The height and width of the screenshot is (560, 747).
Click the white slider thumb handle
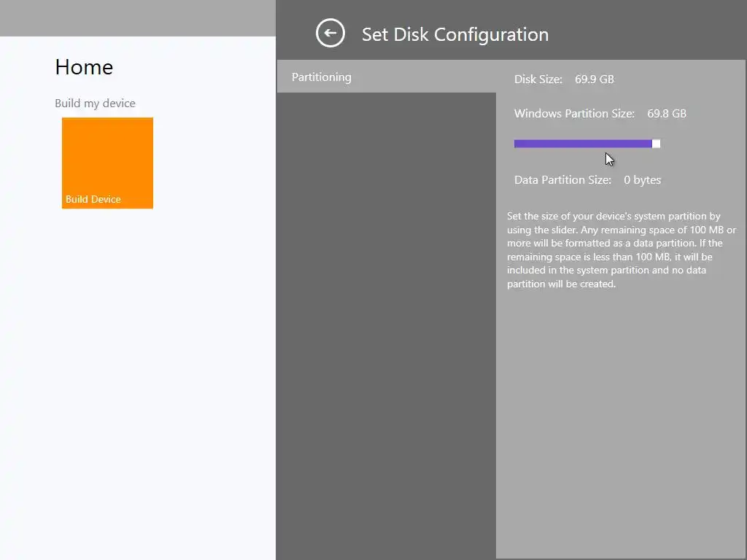click(656, 144)
